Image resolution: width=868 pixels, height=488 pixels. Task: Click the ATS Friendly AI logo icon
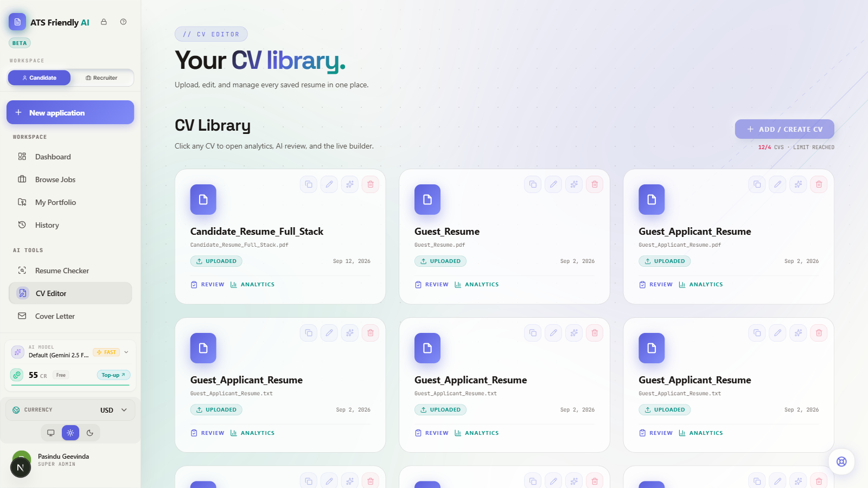point(17,22)
